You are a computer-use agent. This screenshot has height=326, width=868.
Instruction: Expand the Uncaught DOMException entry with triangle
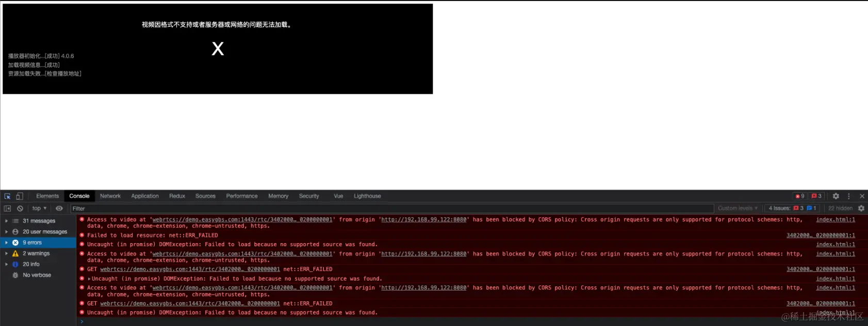[x=89, y=279]
